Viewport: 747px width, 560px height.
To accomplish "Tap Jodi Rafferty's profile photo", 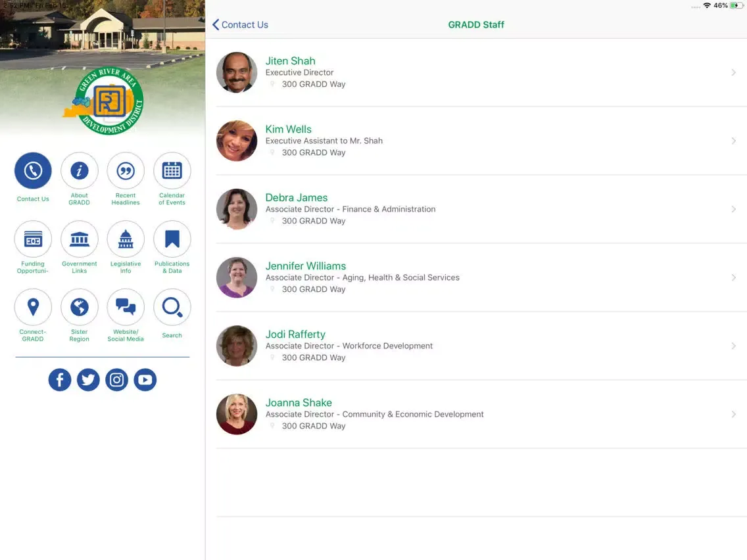I will [x=237, y=346].
